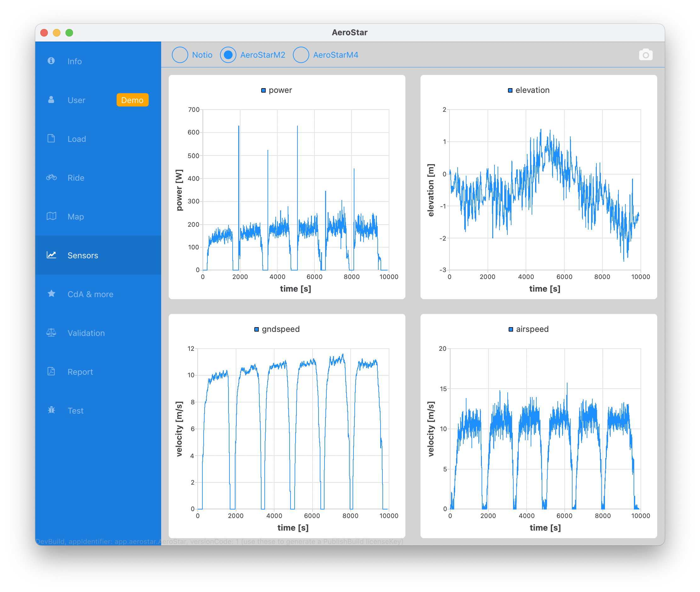Toggle the gndspeed legend entry
700x592 pixels.
[x=277, y=329]
